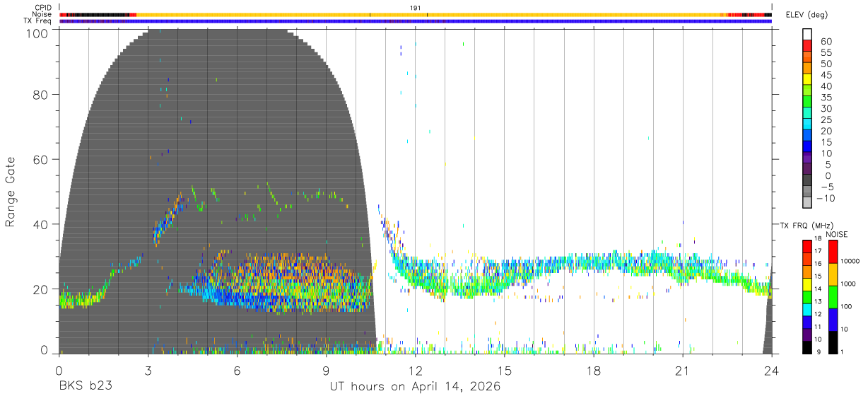
Task: Click the 3 tick label on UT hours axis
Action: tap(148, 370)
